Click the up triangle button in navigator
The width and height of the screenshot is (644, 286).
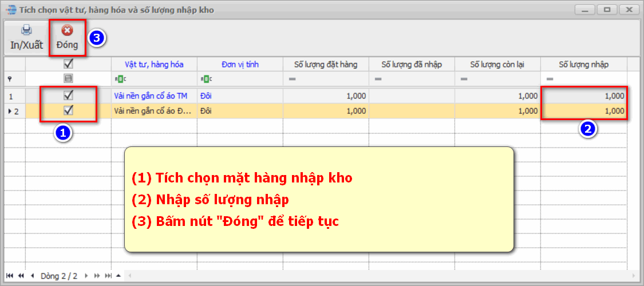pos(118,276)
